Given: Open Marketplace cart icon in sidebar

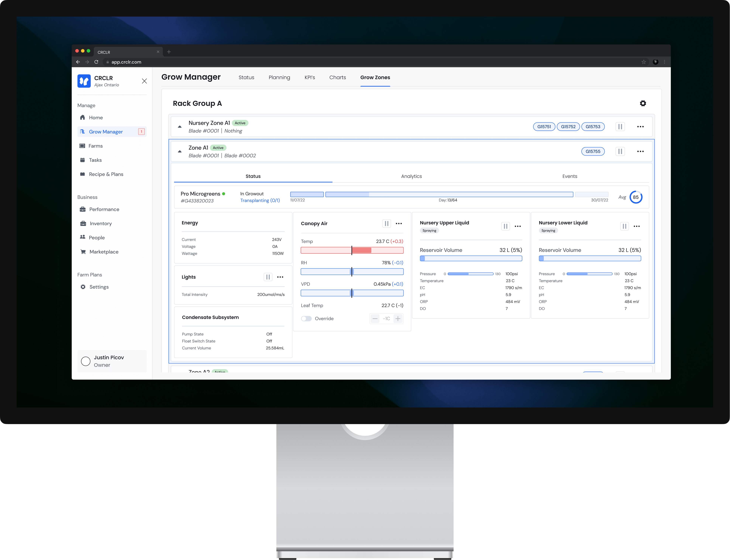Looking at the screenshot, I should [83, 252].
